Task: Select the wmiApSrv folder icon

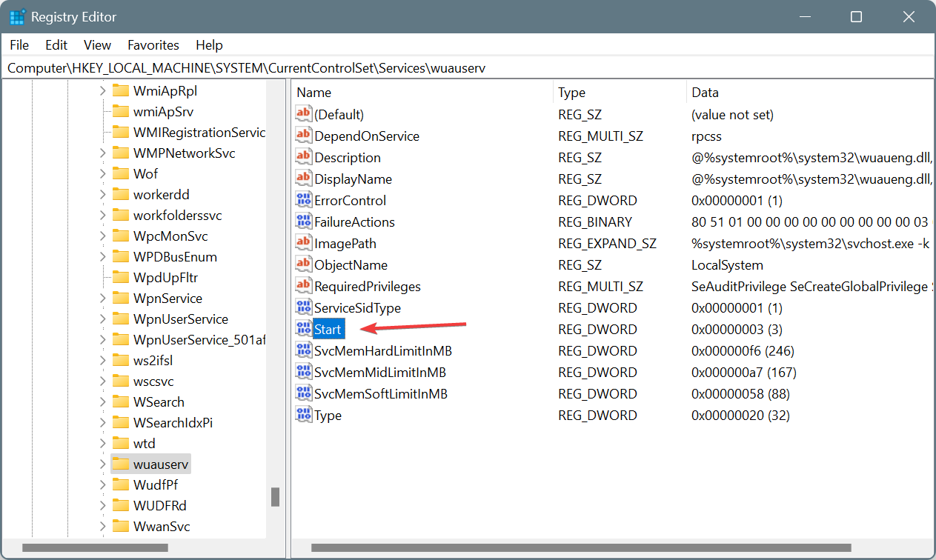Action: point(120,112)
